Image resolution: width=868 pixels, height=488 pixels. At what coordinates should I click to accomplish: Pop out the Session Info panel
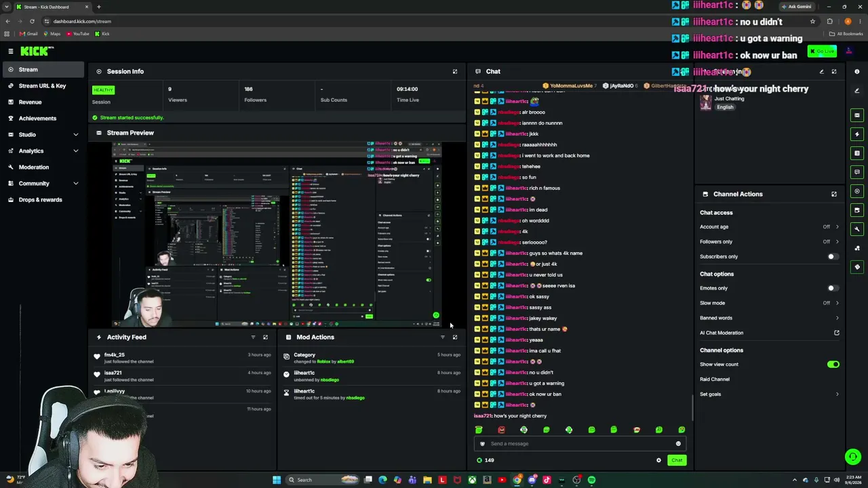click(x=455, y=71)
